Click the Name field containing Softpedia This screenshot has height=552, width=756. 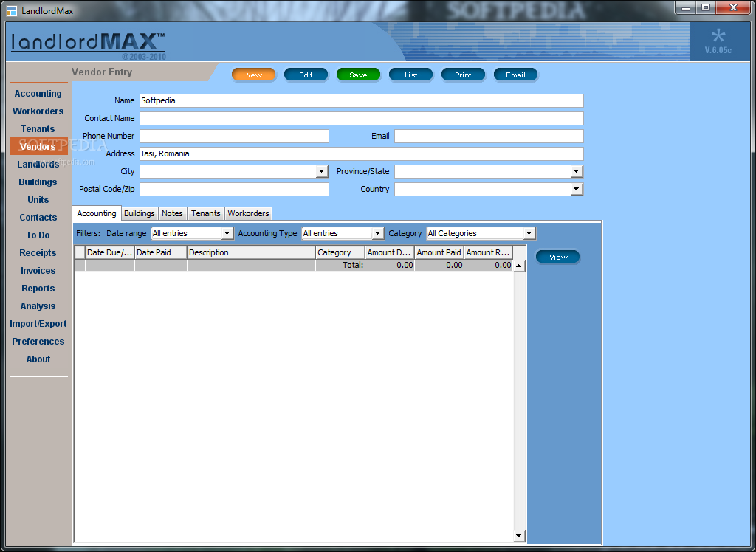tap(362, 101)
